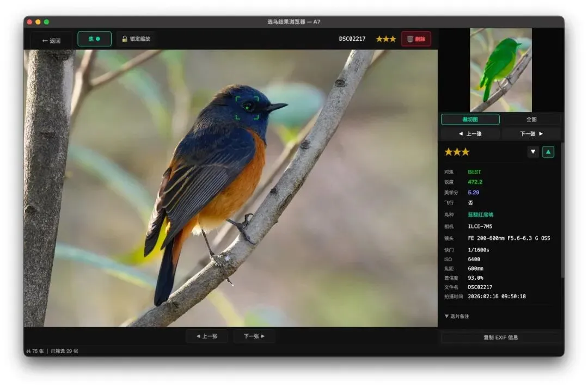Raise the rating with the green up-triangle button

(548, 152)
